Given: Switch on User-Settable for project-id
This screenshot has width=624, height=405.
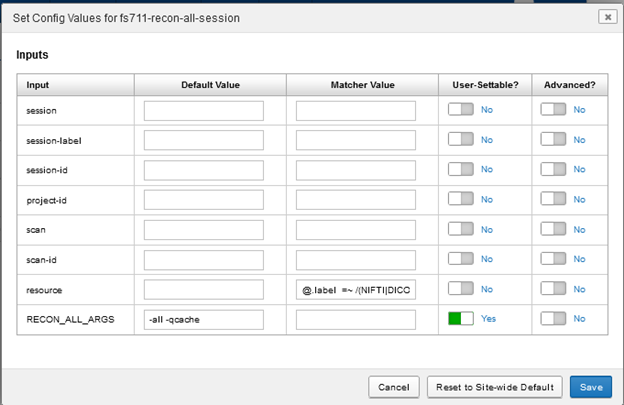Looking at the screenshot, I should [460, 199].
